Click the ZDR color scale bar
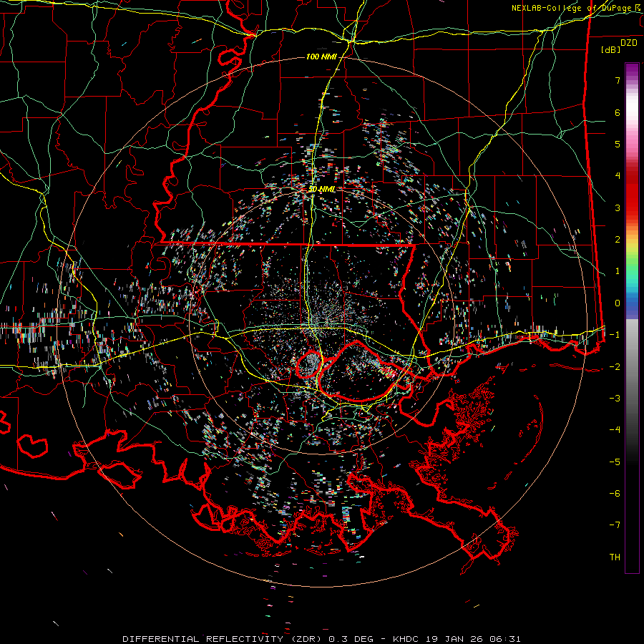The width and height of the screenshot is (644, 644). tap(632, 318)
